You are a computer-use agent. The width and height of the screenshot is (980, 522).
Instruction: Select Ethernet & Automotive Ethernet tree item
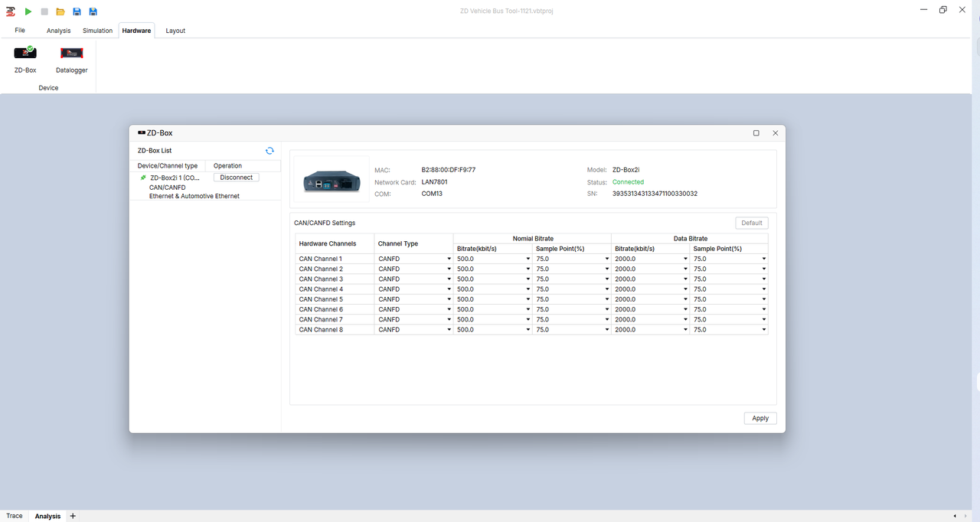coord(194,196)
